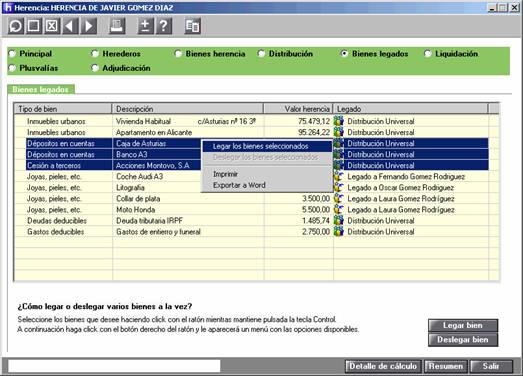Click the legacy icon in the Apartamento en Alicante row
Viewport: 523px width, 376px height.
(x=339, y=132)
